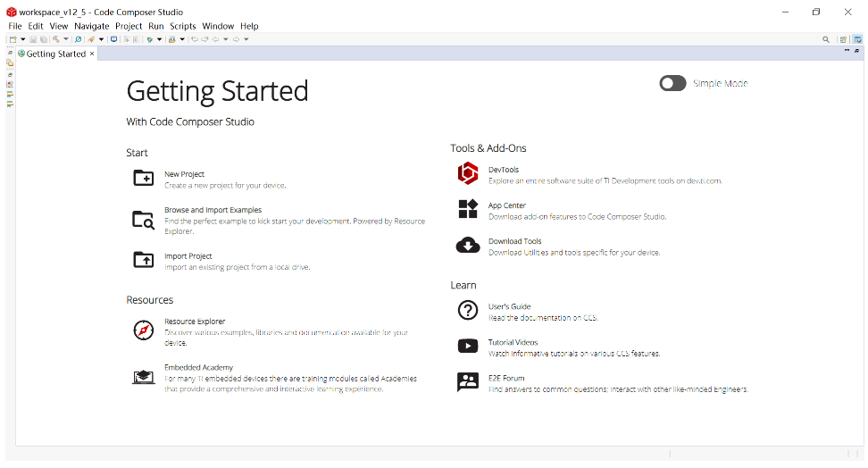Click the Open Perspective icon
Image resolution: width=868 pixels, height=468 pixels.
tap(843, 39)
